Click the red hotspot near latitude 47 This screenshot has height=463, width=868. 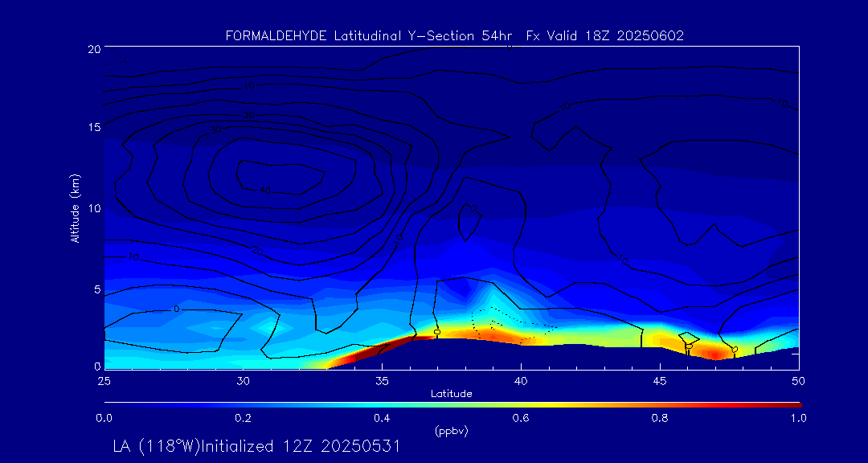pos(715,354)
